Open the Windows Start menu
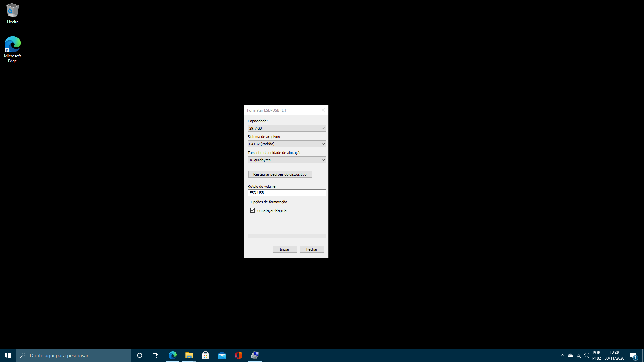 8,355
